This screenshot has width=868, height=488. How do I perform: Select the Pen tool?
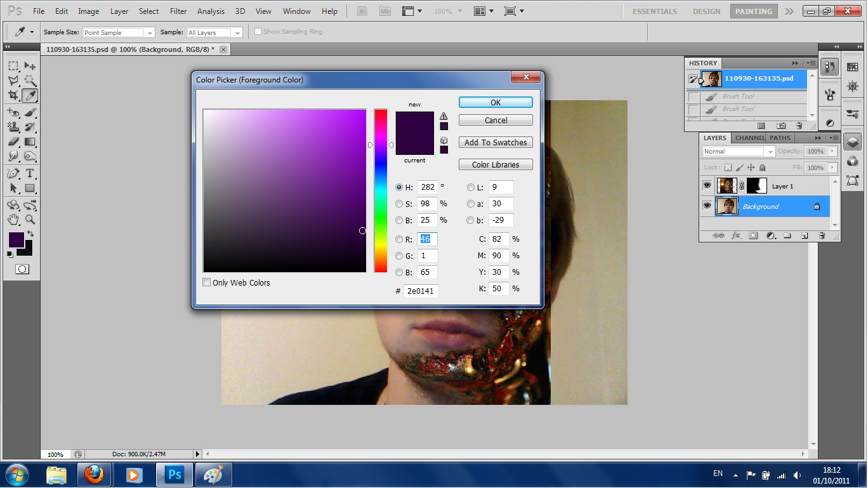coord(13,173)
